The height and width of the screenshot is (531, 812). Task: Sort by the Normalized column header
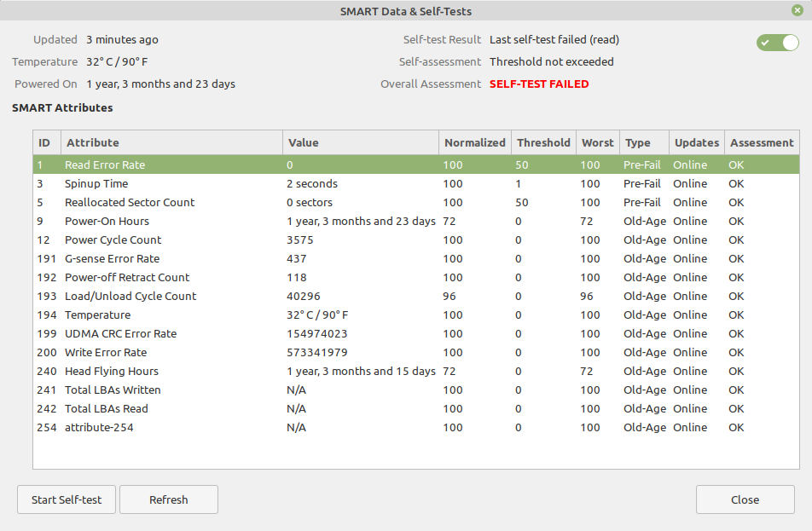pos(475,142)
